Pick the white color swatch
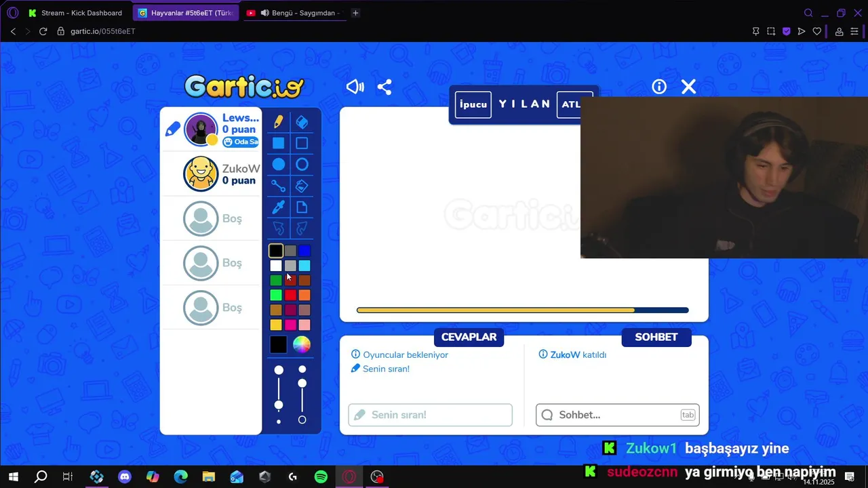This screenshot has width=868, height=488. pos(275,266)
